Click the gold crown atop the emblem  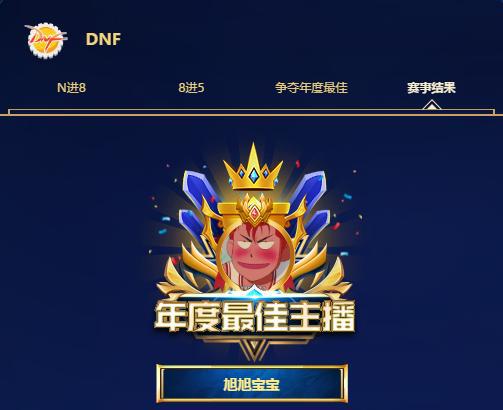(x=253, y=167)
